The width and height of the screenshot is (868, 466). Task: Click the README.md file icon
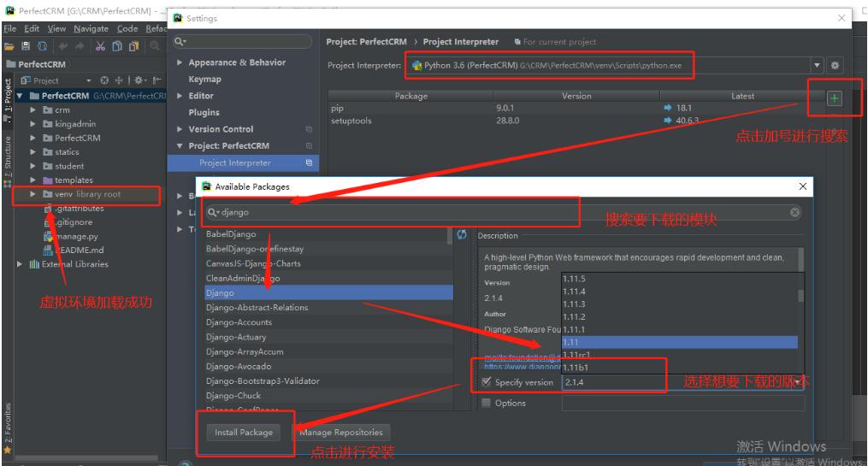pyautogui.click(x=49, y=251)
